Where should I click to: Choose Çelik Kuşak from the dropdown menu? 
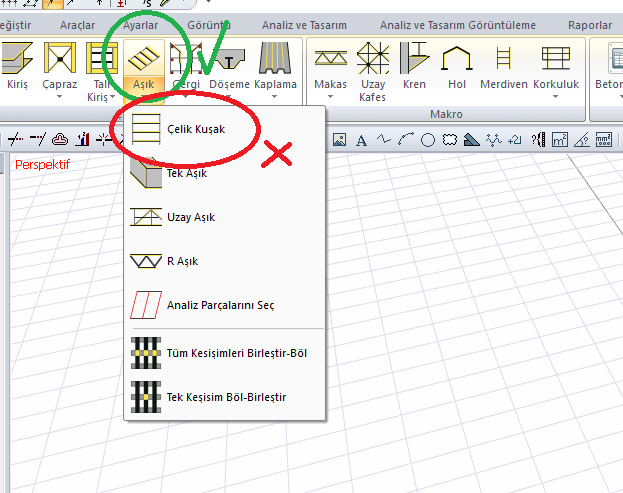point(194,130)
